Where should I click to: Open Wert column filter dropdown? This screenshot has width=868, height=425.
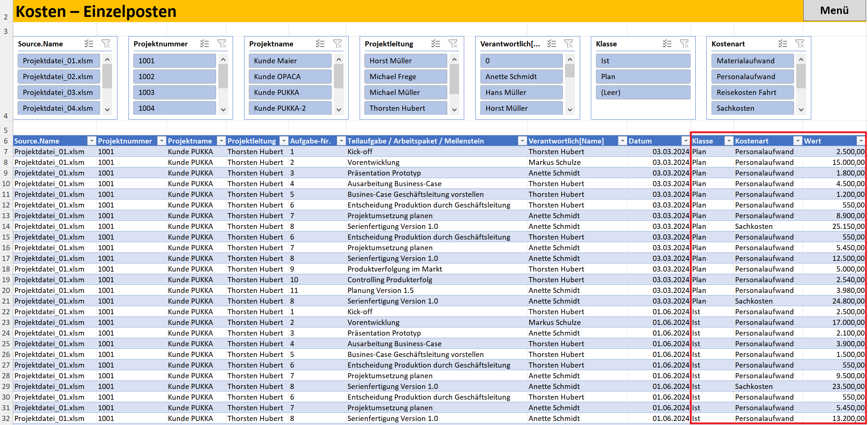(861, 141)
